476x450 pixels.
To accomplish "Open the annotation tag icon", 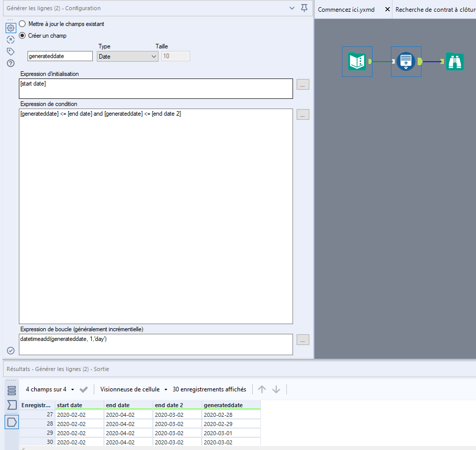I will (x=11, y=51).
